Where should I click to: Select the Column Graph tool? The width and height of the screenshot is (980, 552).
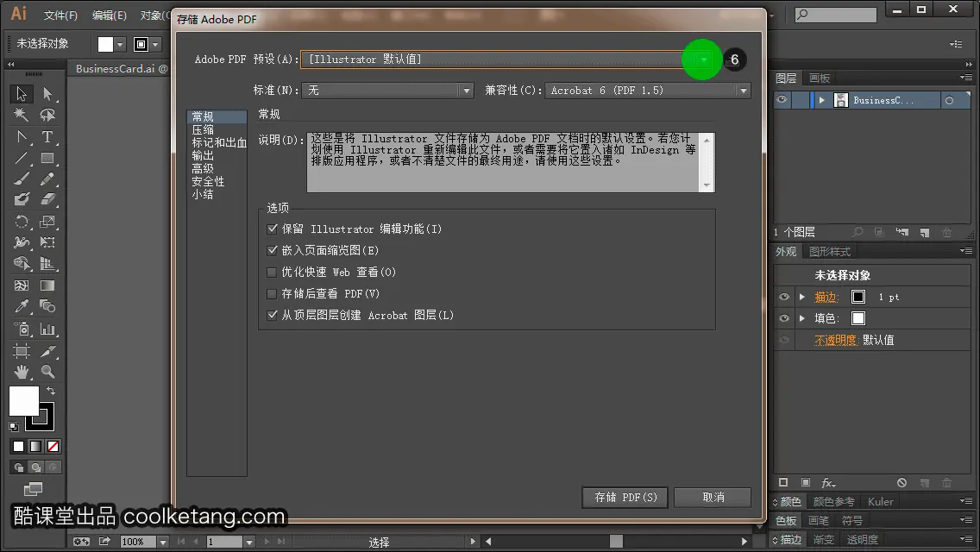(x=47, y=329)
